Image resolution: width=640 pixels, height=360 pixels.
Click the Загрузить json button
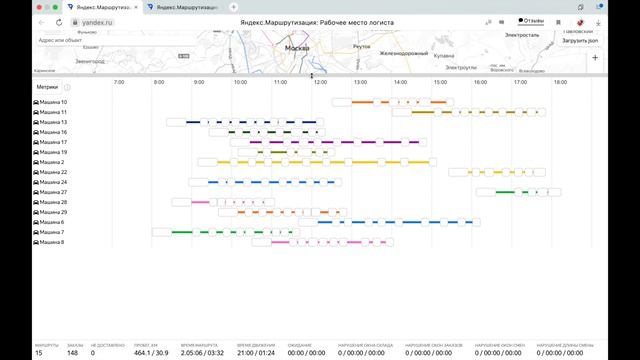click(x=580, y=41)
